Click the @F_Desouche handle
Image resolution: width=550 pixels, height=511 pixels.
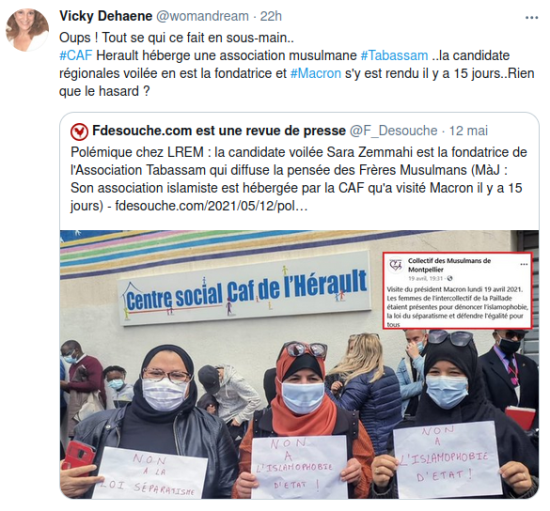pyautogui.click(x=393, y=130)
